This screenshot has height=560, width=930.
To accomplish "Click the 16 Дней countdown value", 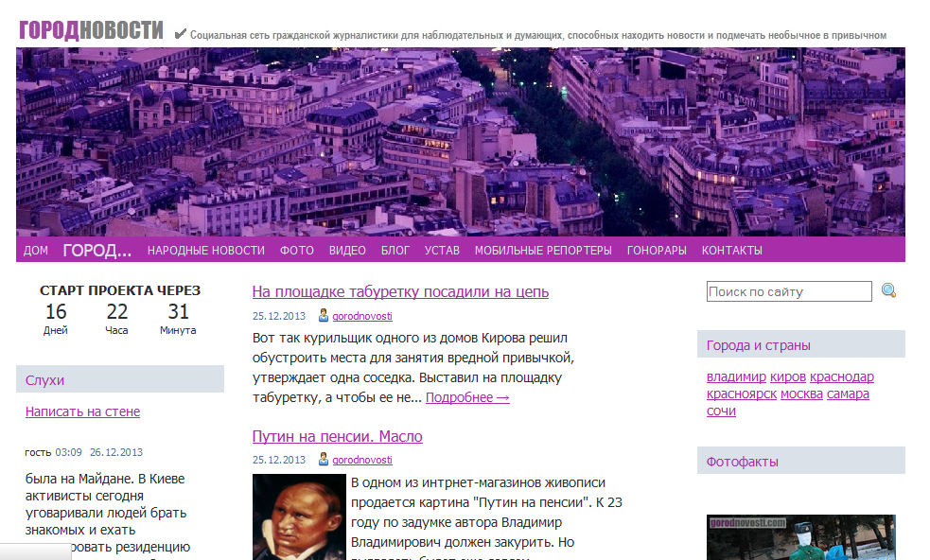I will [56, 319].
